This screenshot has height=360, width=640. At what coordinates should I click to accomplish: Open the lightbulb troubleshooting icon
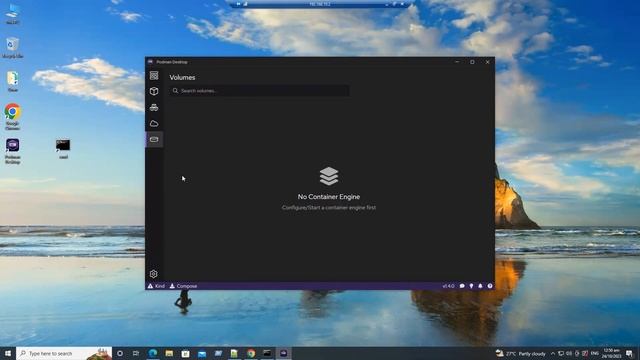(471, 286)
